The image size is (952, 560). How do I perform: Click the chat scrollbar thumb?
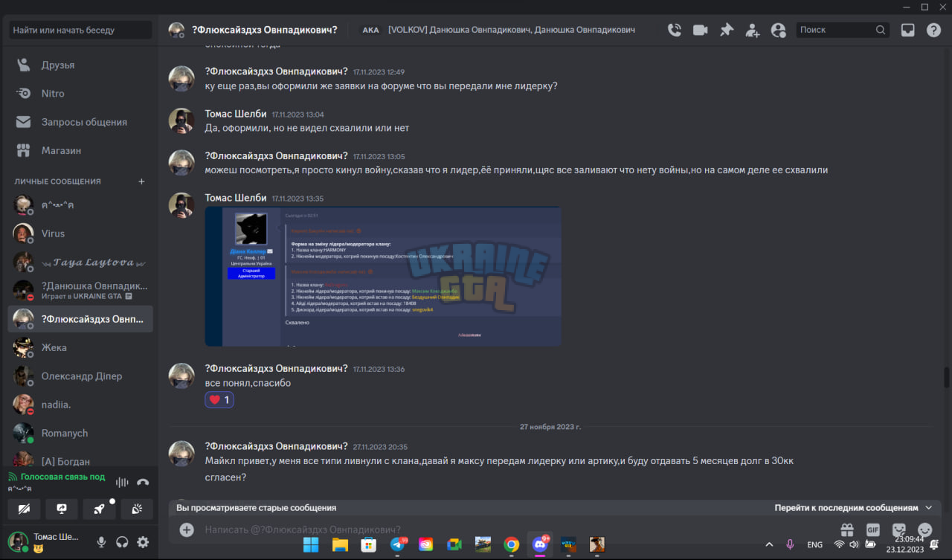946,377
